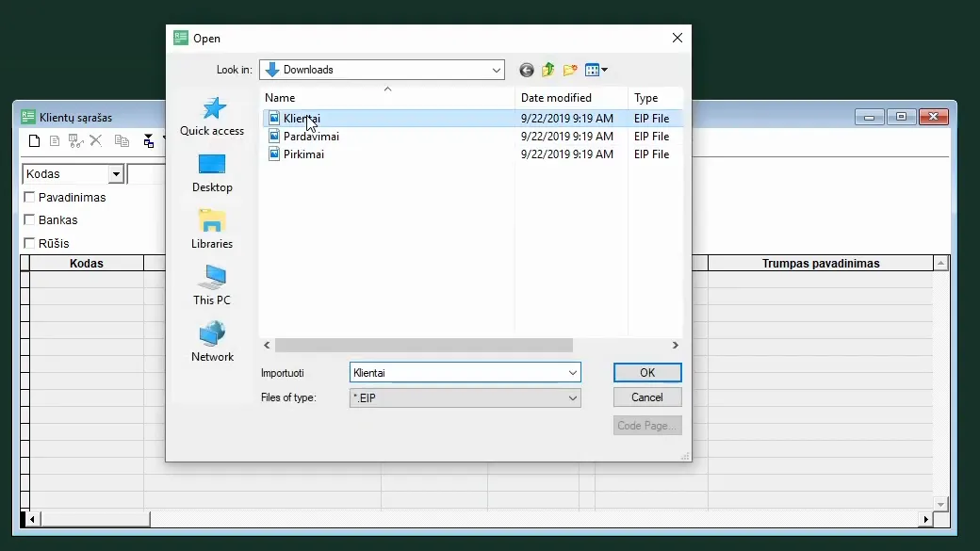Expand the Look in Downloads dropdown
Viewport: 980px width, 551px height.
coord(497,70)
